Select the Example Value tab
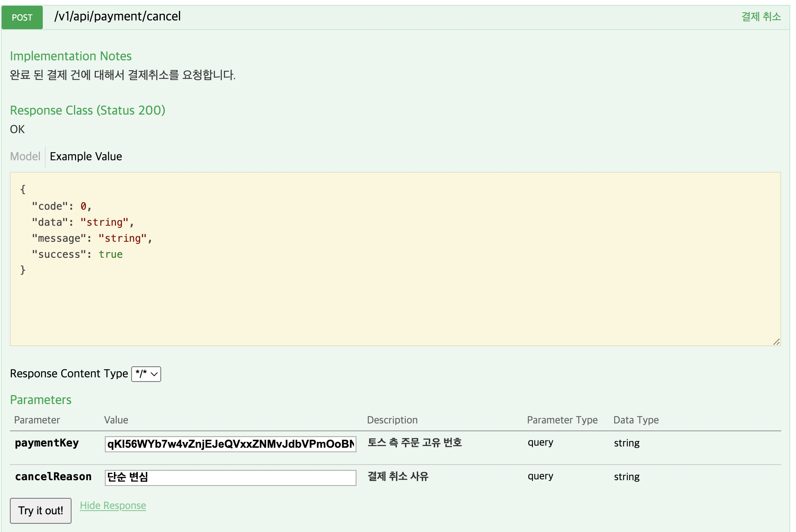 pyautogui.click(x=86, y=156)
